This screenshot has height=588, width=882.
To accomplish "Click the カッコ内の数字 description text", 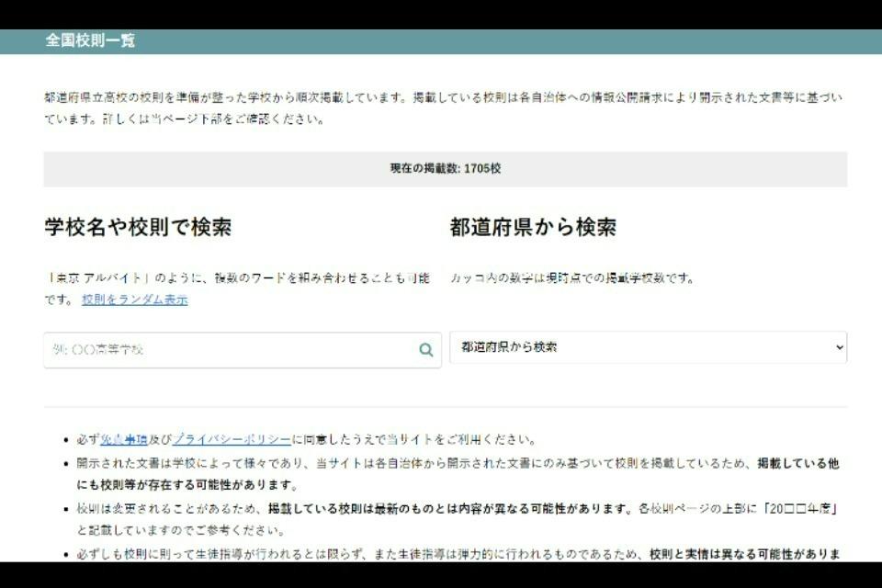I will 571,277.
